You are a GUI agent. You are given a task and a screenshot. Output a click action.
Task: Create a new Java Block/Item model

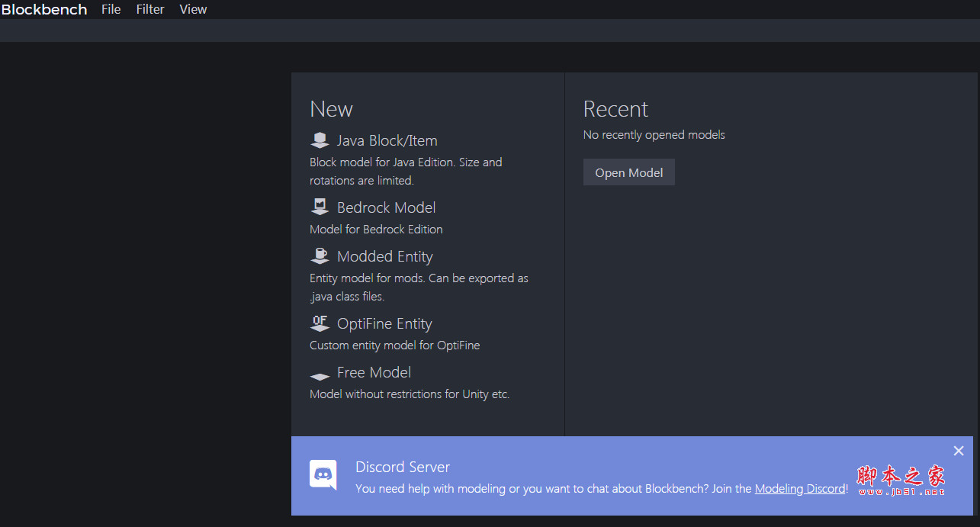(x=387, y=140)
